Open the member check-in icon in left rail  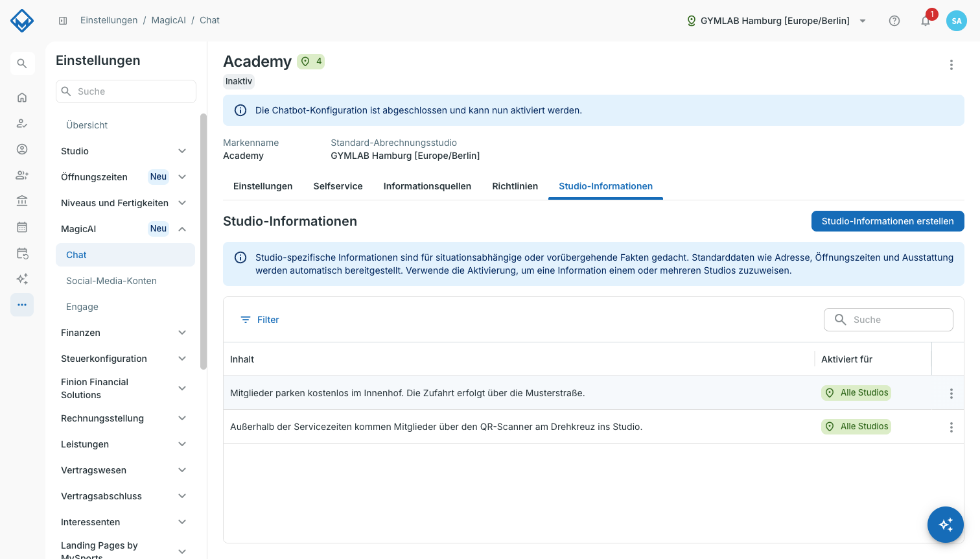pos(22,123)
